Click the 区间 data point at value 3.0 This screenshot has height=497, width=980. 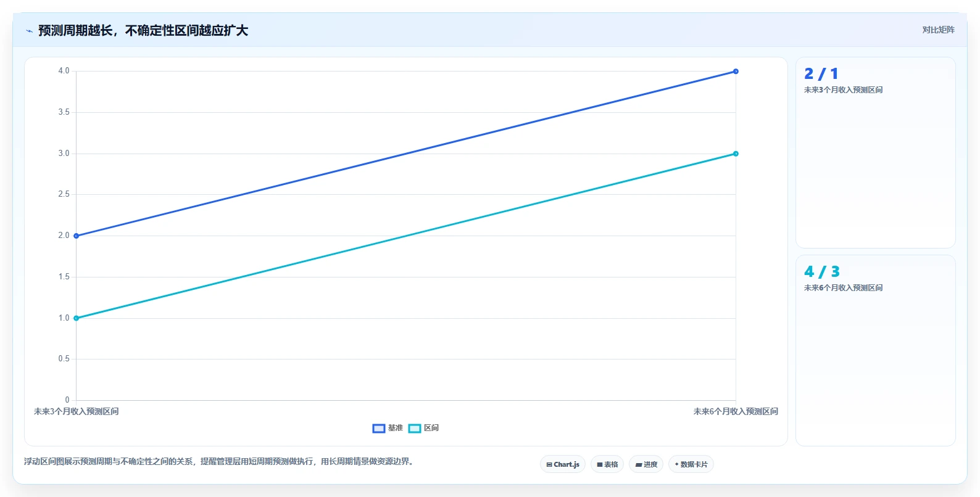click(x=736, y=154)
